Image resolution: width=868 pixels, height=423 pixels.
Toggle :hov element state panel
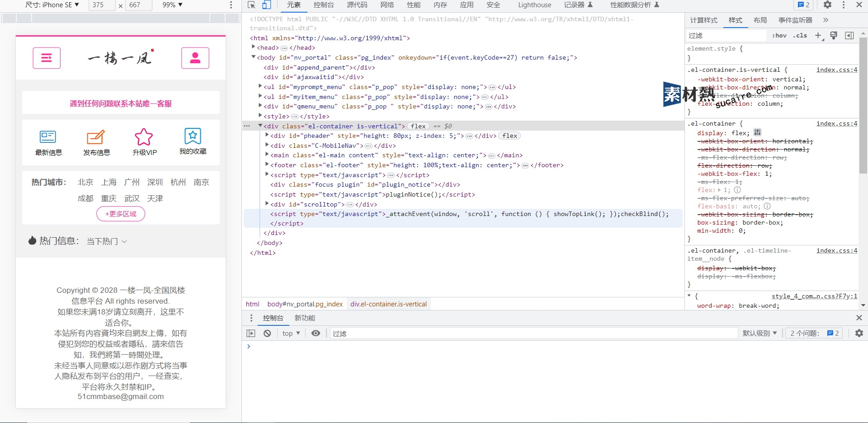tap(779, 35)
